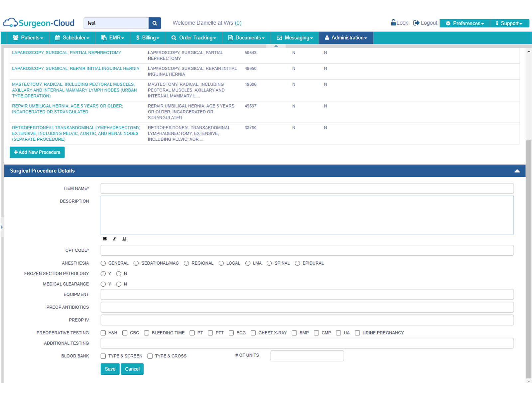
Task: Open the Support dropdown
Action: (510, 23)
